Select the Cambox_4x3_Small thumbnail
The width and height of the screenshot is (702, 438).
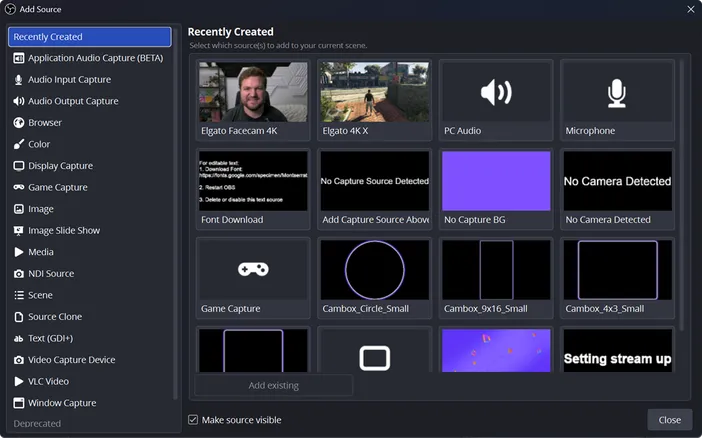point(617,270)
